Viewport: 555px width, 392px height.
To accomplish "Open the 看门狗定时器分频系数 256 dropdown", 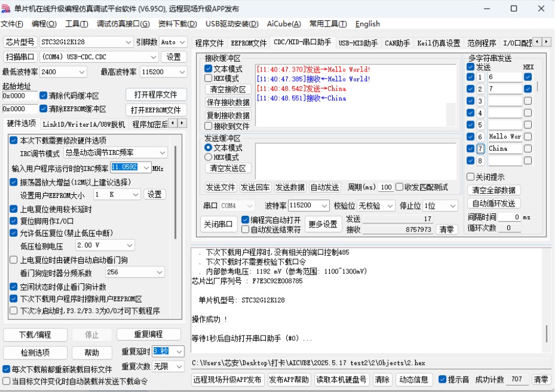I will [x=159, y=272].
